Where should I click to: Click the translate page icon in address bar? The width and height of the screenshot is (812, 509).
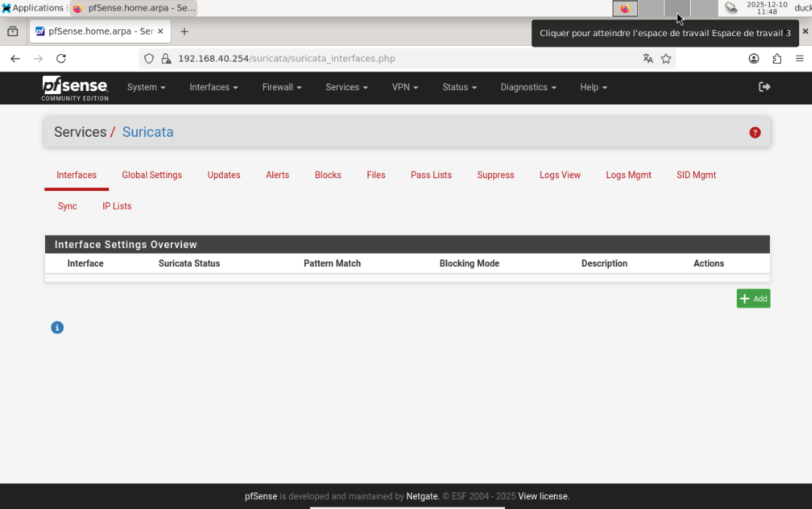(x=648, y=59)
